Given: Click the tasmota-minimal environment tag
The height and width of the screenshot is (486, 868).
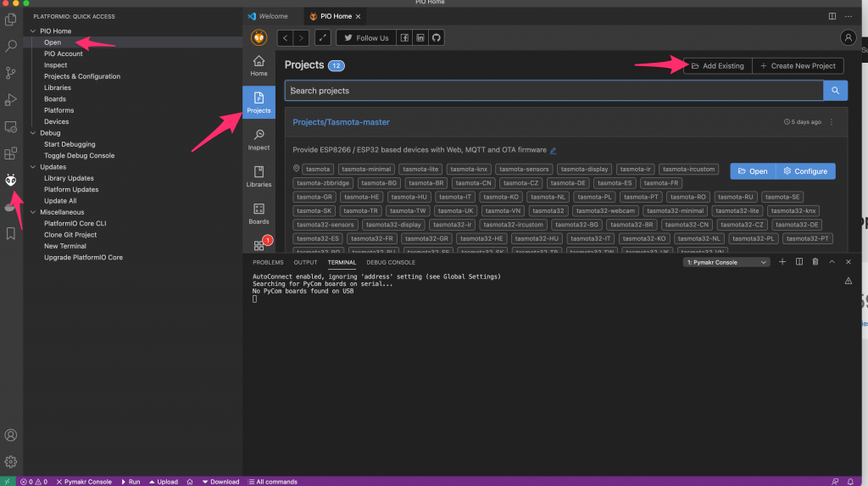Looking at the screenshot, I should pos(366,169).
